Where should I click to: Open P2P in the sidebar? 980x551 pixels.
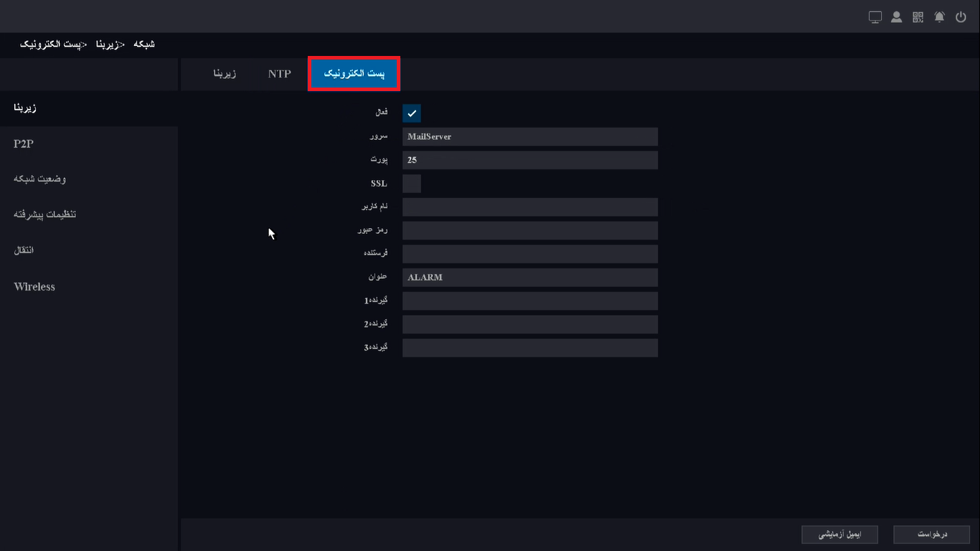[89, 144]
